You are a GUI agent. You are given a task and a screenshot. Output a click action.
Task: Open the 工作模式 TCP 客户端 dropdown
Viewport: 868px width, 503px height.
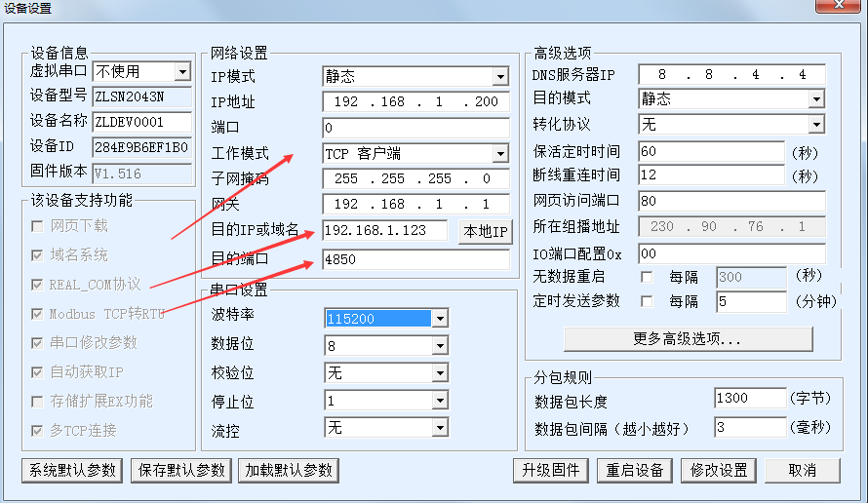click(x=500, y=154)
